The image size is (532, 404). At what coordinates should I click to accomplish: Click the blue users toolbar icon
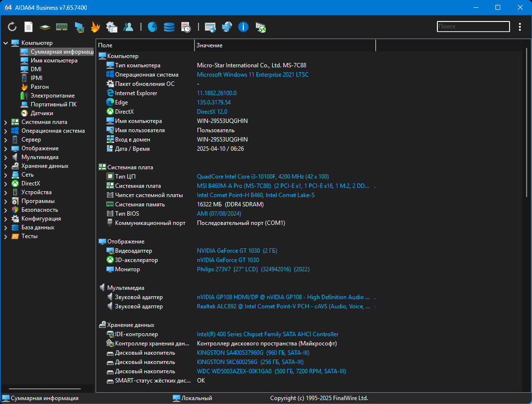[128, 26]
